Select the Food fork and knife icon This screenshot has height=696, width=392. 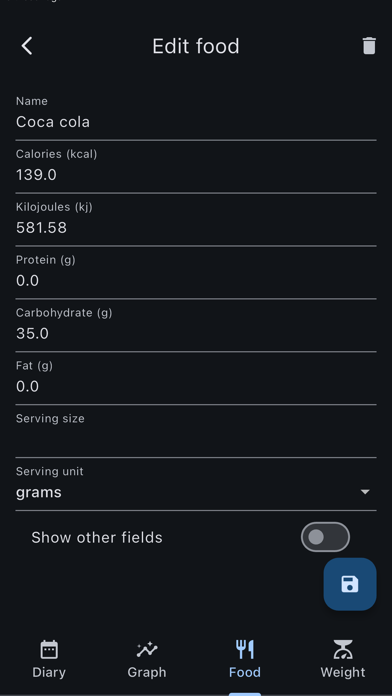(245, 649)
